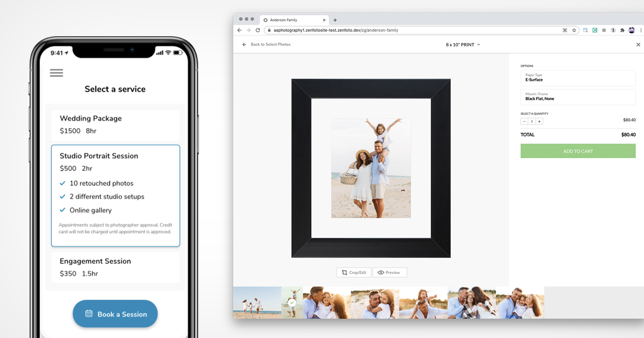Select the mother kissing daughter thumbnail
The height and width of the screenshot is (338, 644).
[327, 303]
